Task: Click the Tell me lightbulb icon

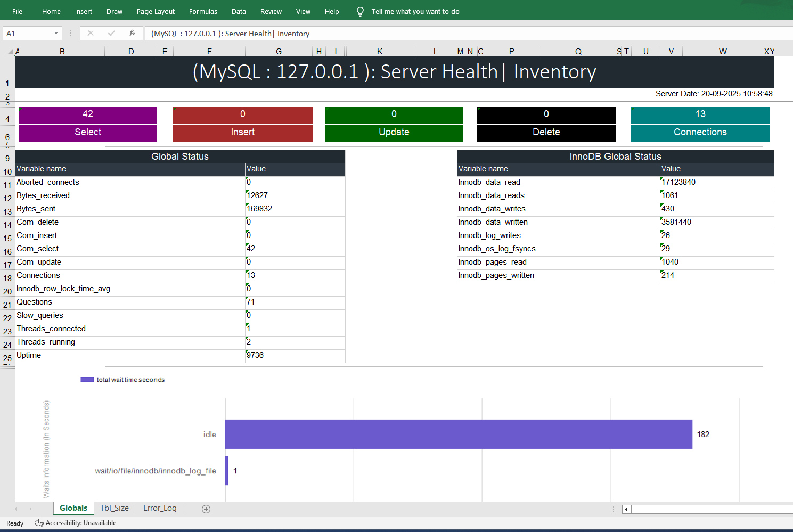Action: (360, 11)
